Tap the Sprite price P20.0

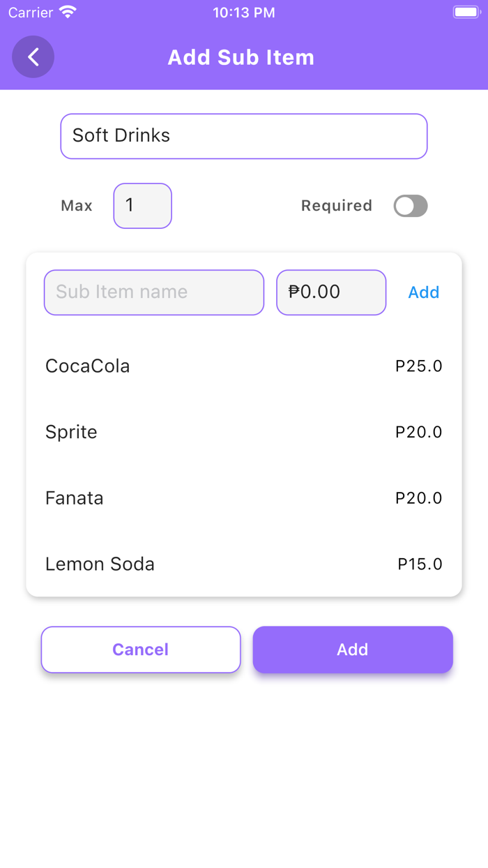pos(418,432)
